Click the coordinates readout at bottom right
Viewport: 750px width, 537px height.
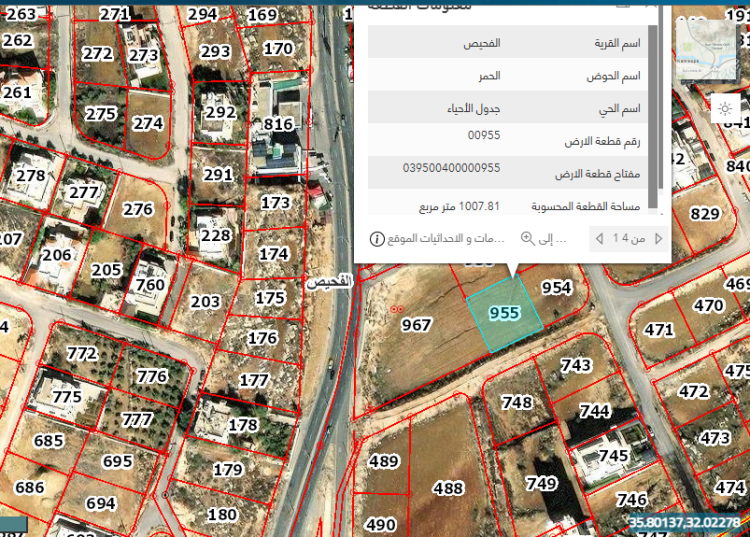coord(687,522)
